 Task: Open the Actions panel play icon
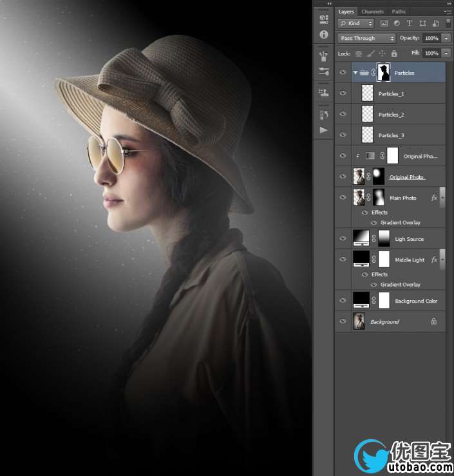324,130
